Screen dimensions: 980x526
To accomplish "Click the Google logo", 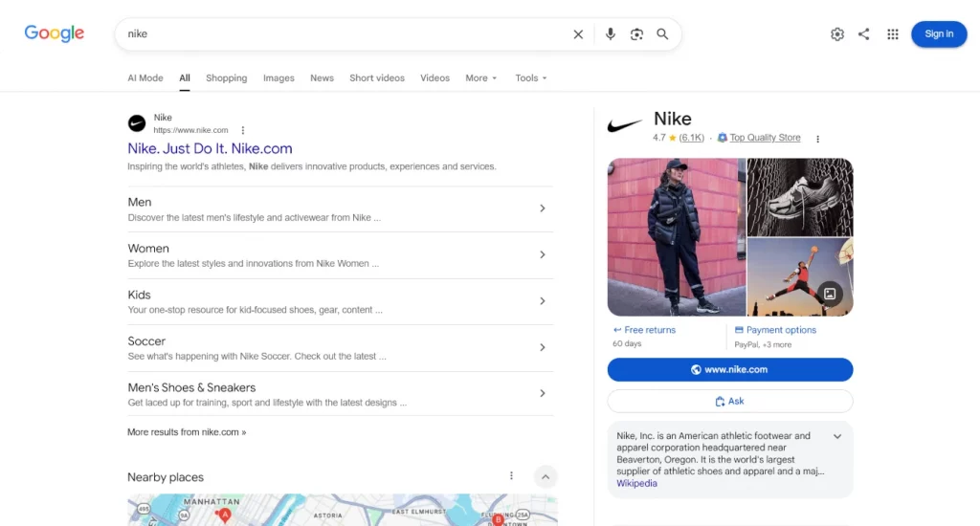I will click(x=55, y=33).
